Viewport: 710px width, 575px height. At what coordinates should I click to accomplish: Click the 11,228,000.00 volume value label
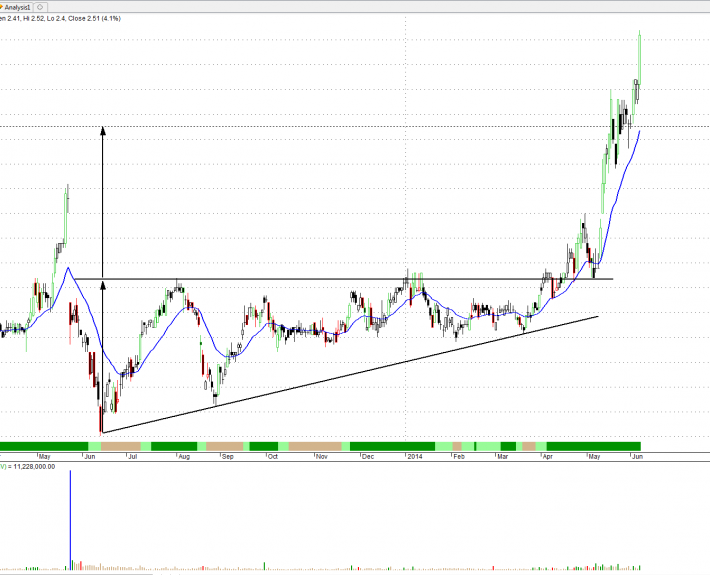pos(38,466)
